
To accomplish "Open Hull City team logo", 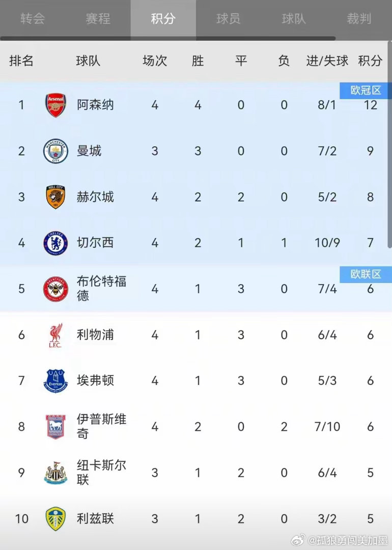I will point(55,197).
